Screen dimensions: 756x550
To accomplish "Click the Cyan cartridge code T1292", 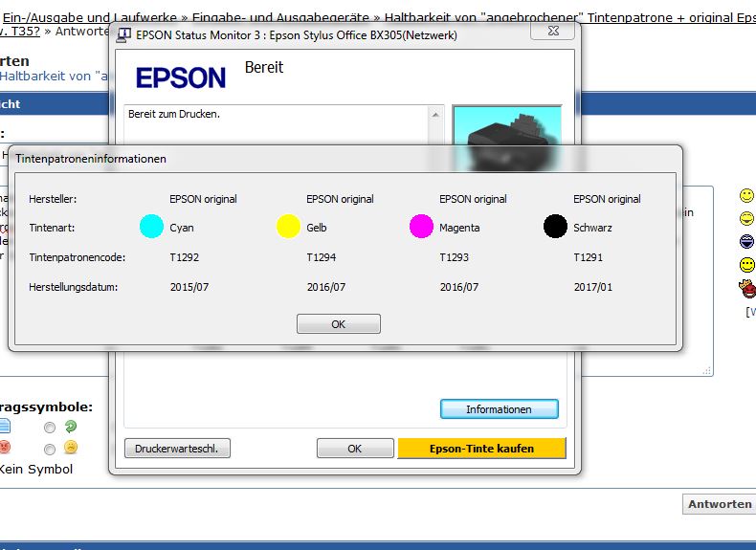I will click(184, 257).
